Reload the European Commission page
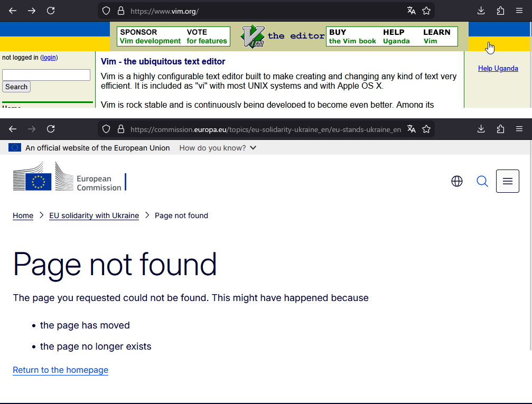532x404 pixels. click(x=51, y=129)
